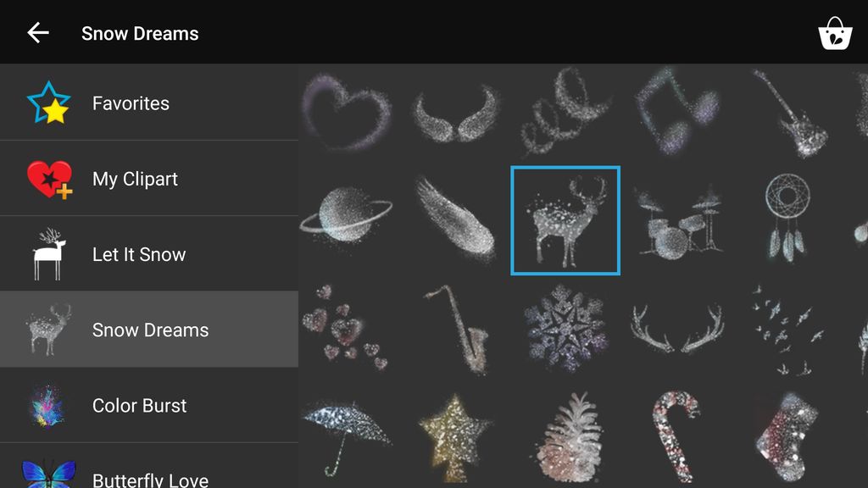Image resolution: width=868 pixels, height=488 pixels.
Task: Choose the candy cane sticker
Action: (x=676, y=437)
